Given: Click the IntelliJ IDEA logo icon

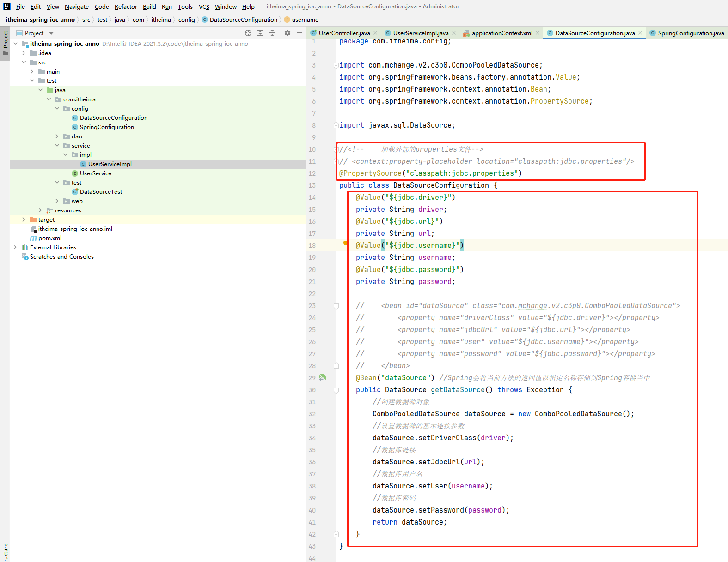Looking at the screenshot, I should point(6,6).
